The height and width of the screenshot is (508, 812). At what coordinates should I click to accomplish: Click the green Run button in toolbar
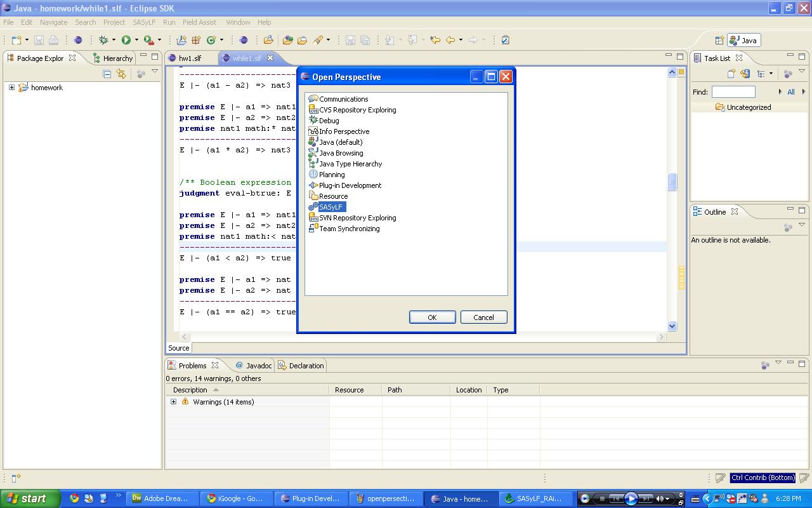click(126, 40)
